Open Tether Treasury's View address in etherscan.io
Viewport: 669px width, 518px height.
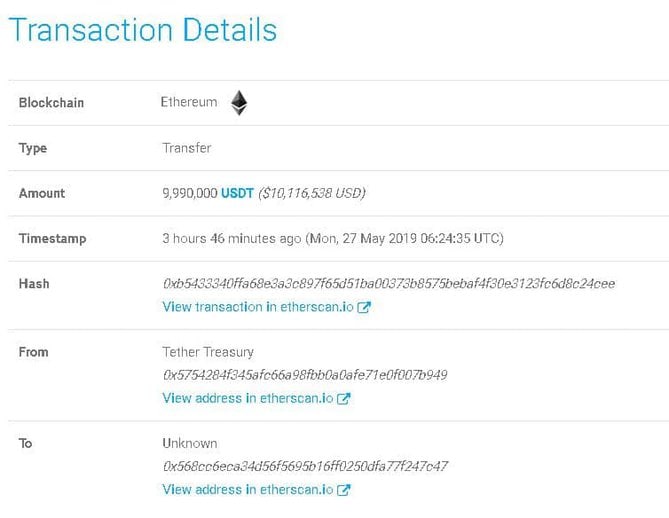tap(248, 398)
